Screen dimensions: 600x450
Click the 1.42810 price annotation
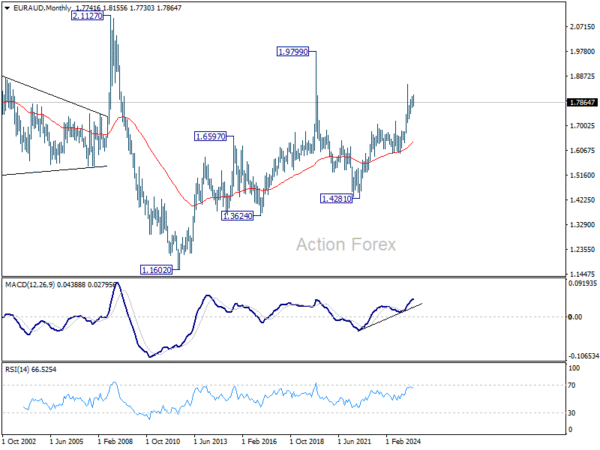point(336,199)
